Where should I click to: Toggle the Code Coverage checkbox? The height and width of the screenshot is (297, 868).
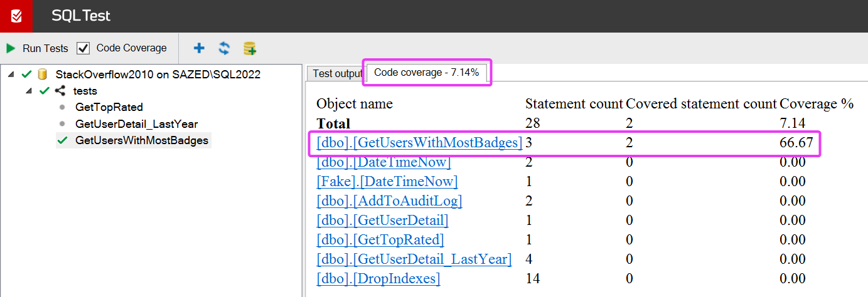83,48
